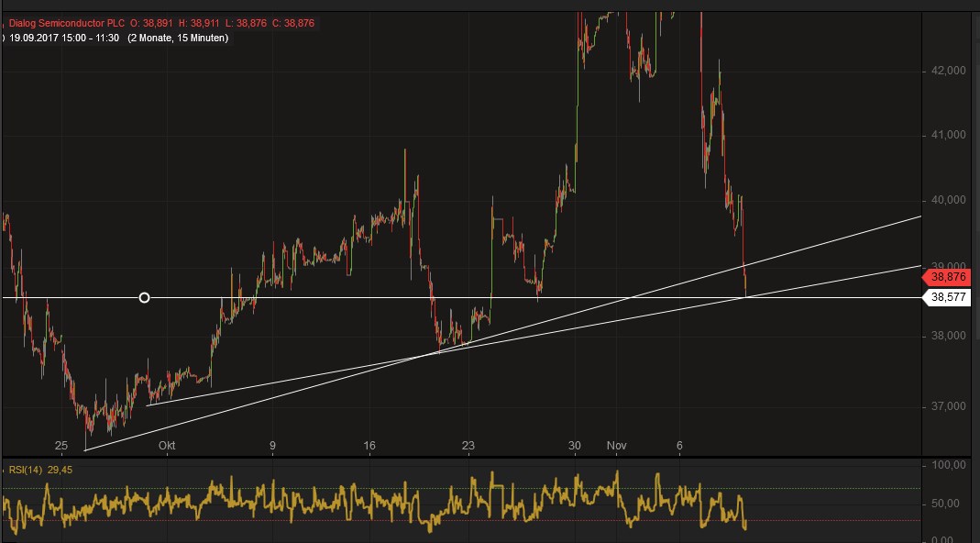
Task: Click the 6 date axis label
Action: coord(680,446)
